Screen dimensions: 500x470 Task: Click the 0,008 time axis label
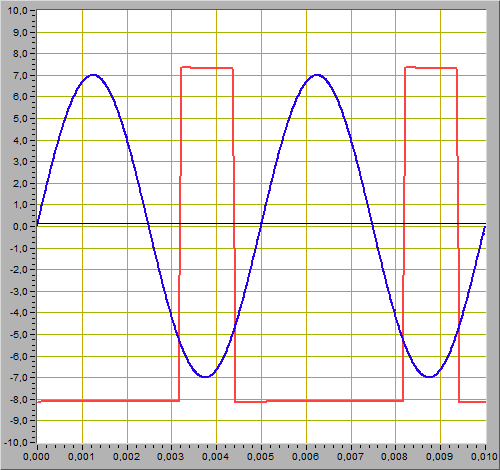(395, 457)
